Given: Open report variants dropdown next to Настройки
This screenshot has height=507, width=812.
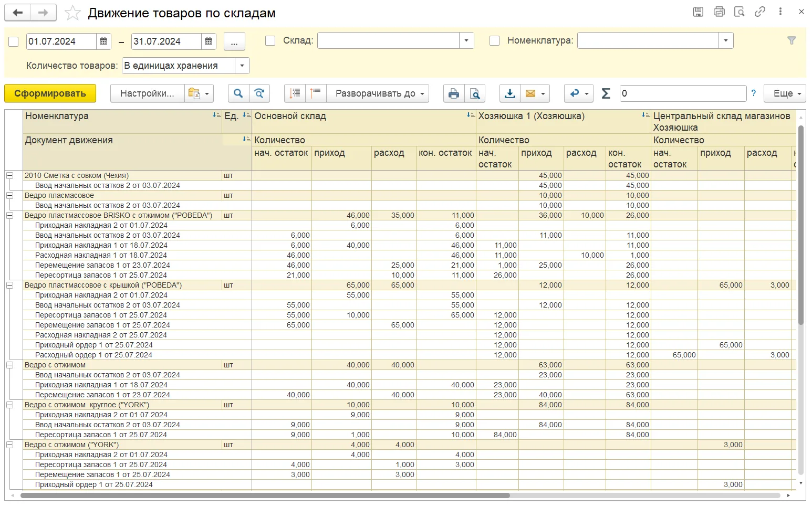Looking at the screenshot, I should click(x=200, y=93).
